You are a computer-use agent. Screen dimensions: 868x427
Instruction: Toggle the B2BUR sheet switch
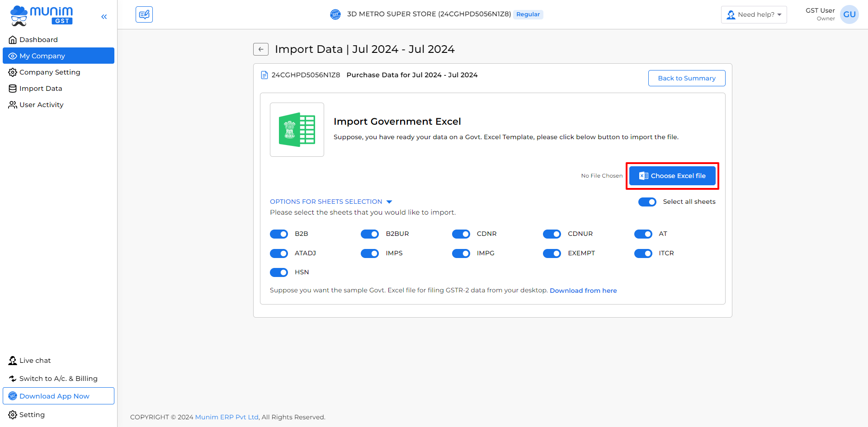[370, 234]
